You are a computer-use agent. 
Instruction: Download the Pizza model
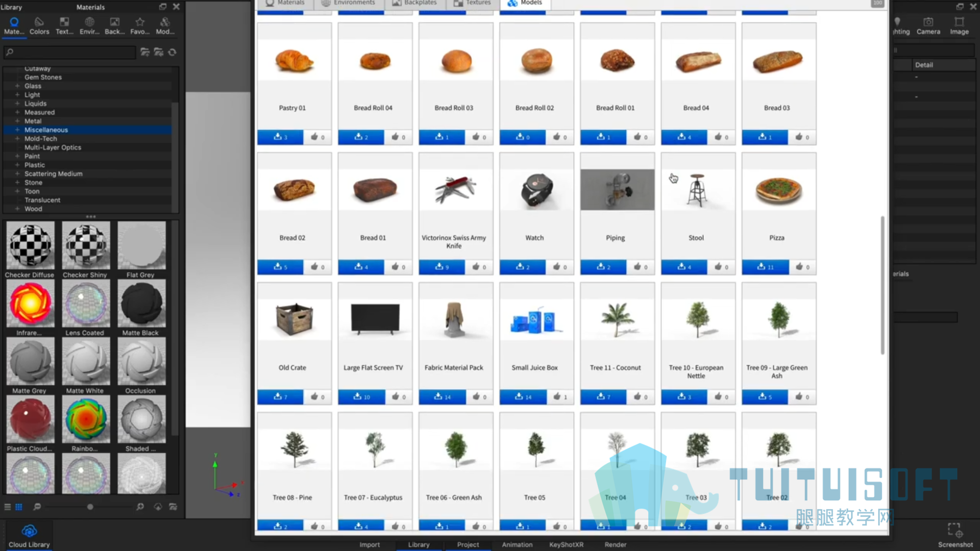(765, 267)
